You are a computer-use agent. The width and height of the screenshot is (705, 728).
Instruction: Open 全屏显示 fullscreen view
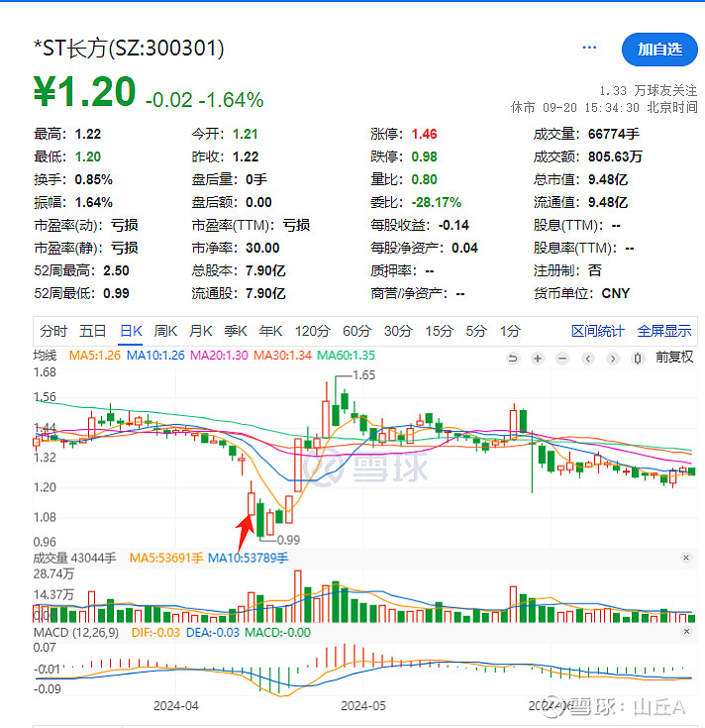664,331
